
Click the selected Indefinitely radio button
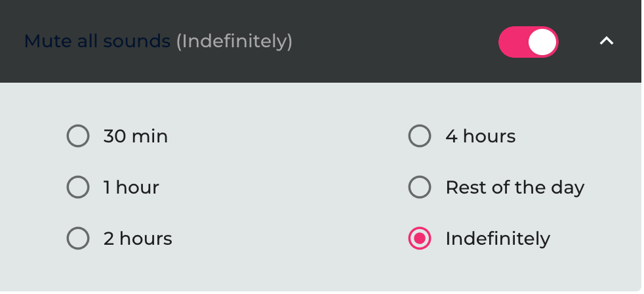coord(420,238)
